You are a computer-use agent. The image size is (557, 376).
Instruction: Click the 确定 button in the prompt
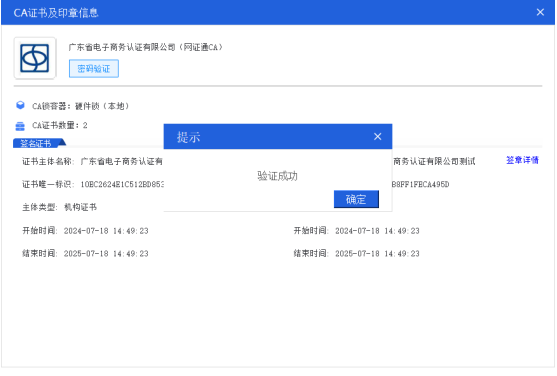coord(356,199)
